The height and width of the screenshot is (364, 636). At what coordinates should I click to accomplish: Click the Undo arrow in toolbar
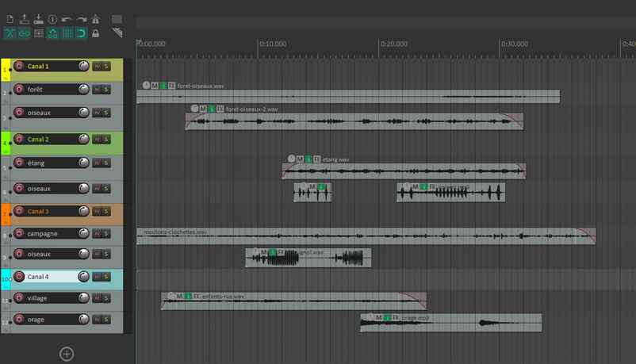(67, 19)
